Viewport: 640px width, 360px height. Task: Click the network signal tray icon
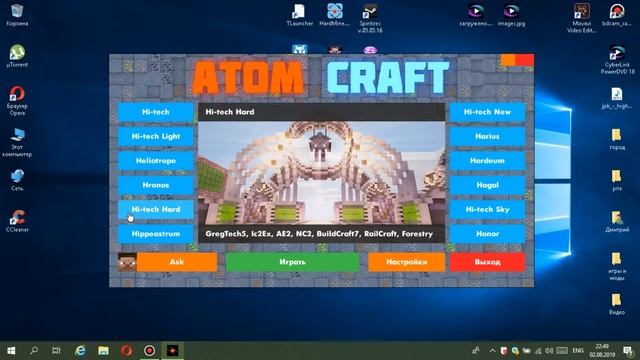538,351
